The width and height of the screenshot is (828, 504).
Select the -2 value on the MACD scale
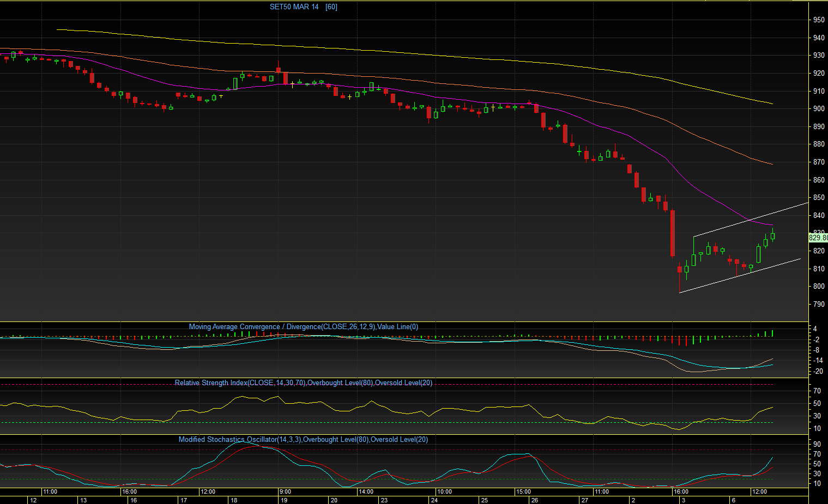[817, 339]
